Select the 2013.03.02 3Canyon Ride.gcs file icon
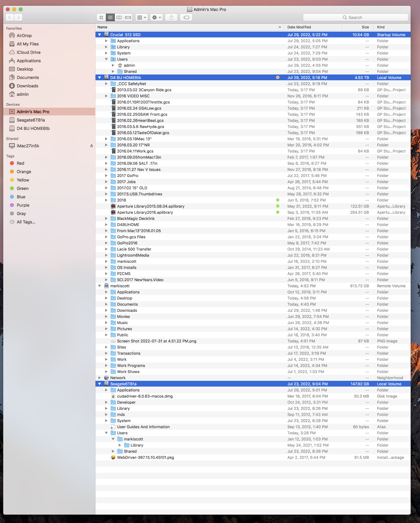 point(113,90)
